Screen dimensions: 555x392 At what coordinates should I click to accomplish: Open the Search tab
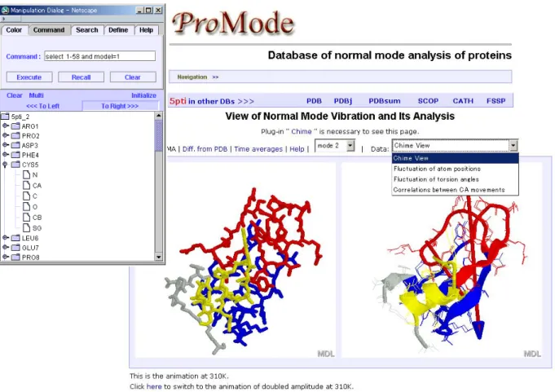86,30
